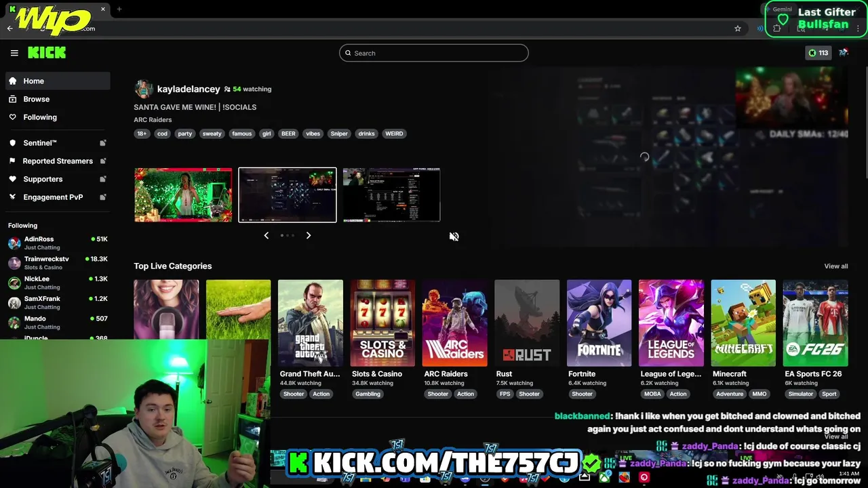Open Minecraft category card
Viewport: 868px width, 488px height.
[x=743, y=323]
